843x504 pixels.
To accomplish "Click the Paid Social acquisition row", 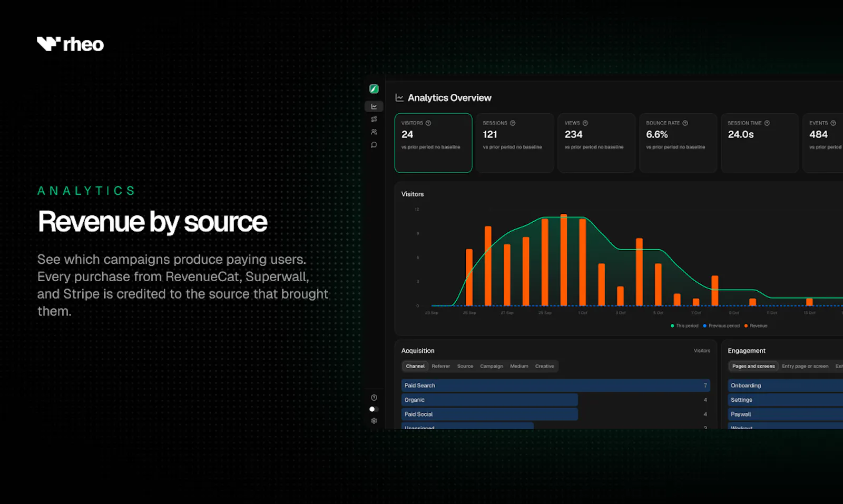I will [x=556, y=414].
